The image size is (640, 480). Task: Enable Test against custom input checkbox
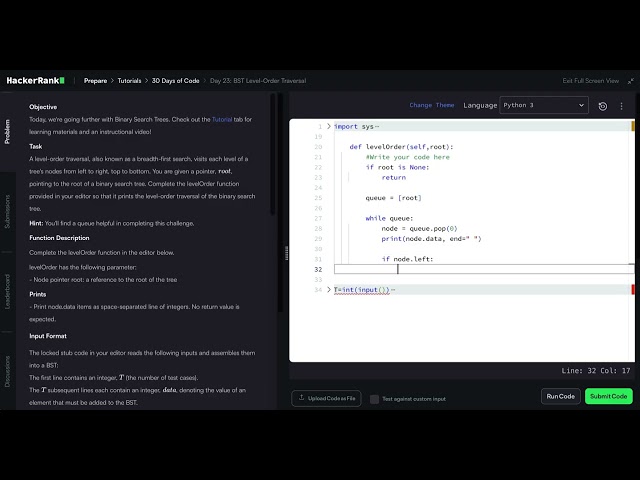(374, 399)
